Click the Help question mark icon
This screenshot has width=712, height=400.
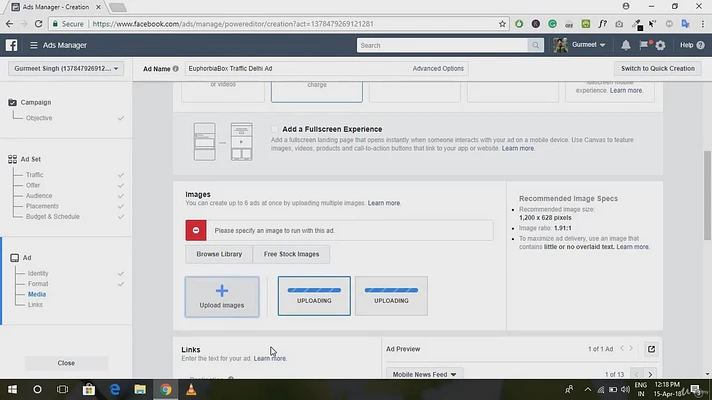[x=700, y=45]
